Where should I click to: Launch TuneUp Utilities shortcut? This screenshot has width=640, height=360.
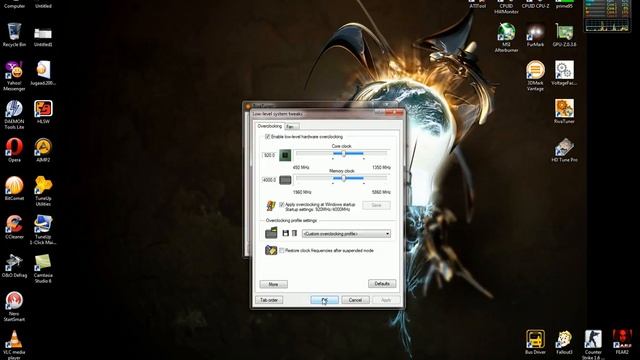coord(43,191)
